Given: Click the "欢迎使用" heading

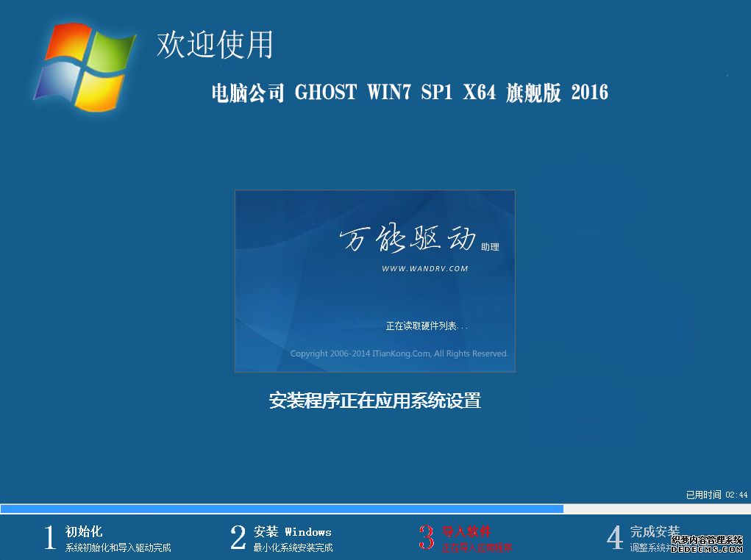Looking at the screenshot, I should point(215,45).
